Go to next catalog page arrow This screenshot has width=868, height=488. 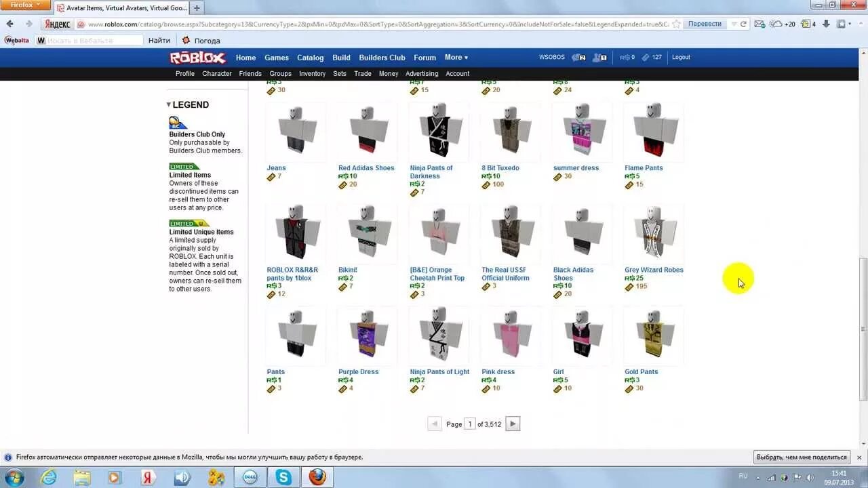pyautogui.click(x=513, y=424)
